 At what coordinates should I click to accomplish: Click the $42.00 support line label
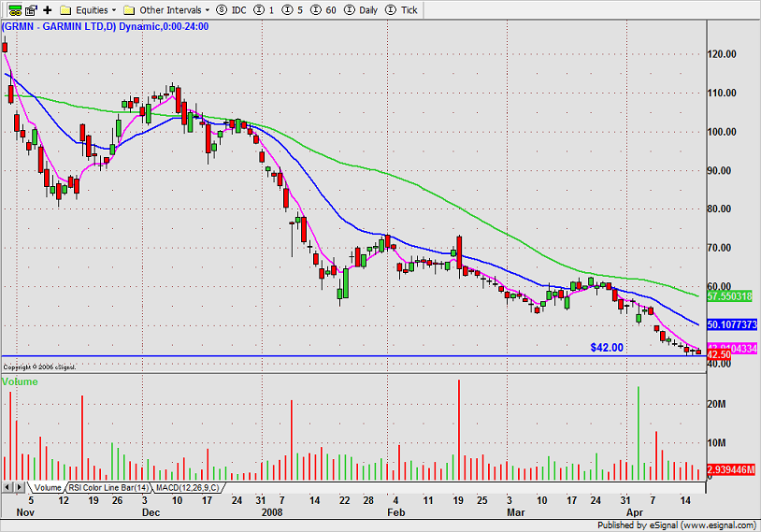pyautogui.click(x=607, y=347)
